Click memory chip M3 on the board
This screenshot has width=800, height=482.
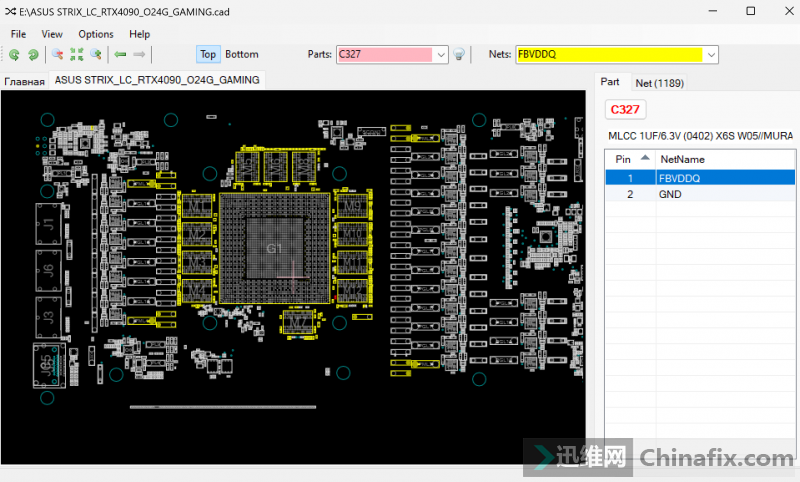click(x=197, y=263)
